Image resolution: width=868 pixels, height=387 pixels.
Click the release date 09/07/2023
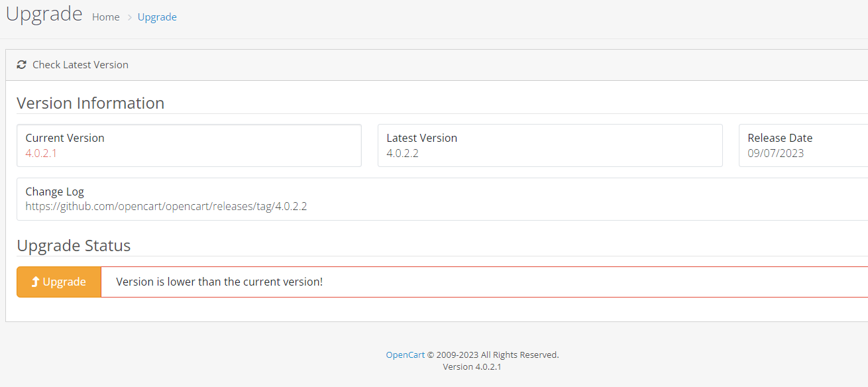[x=776, y=153]
